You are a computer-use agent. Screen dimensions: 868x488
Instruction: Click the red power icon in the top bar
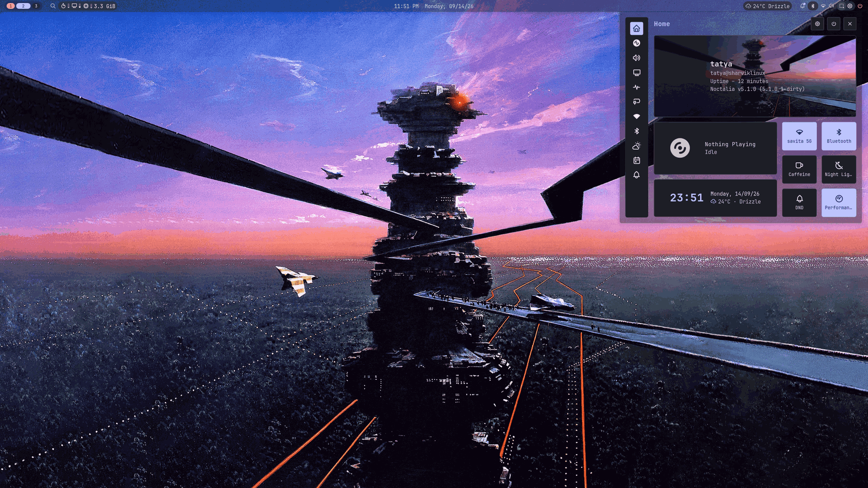click(x=860, y=6)
